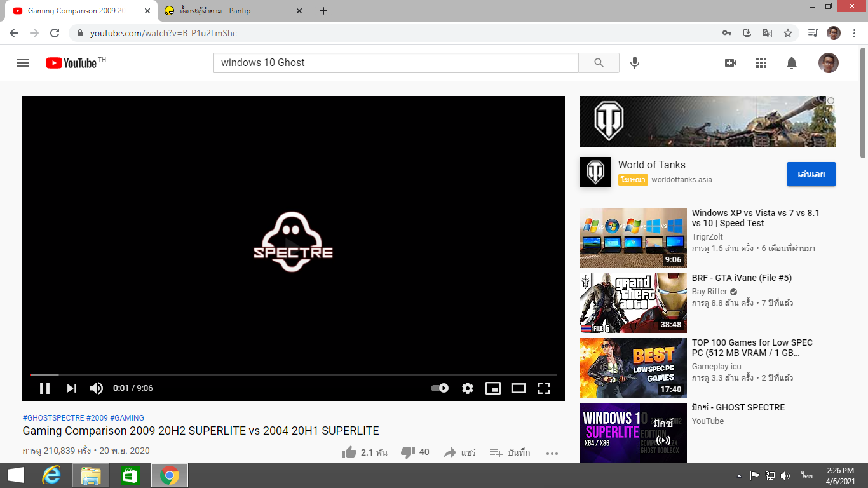Open more actions ellipsis under video

[552, 453]
